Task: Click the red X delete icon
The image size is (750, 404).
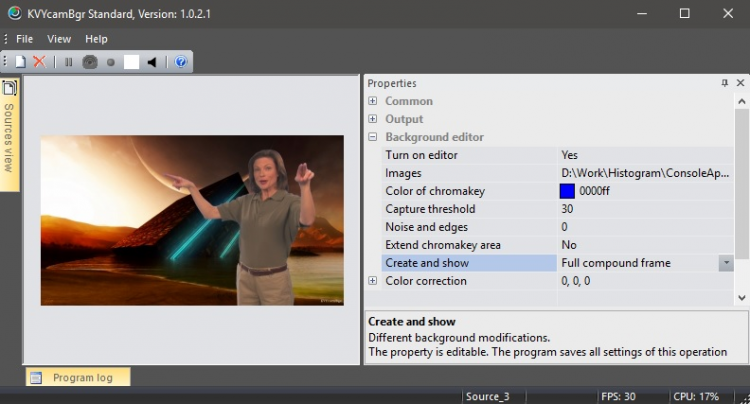Action: click(x=39, y=62)
